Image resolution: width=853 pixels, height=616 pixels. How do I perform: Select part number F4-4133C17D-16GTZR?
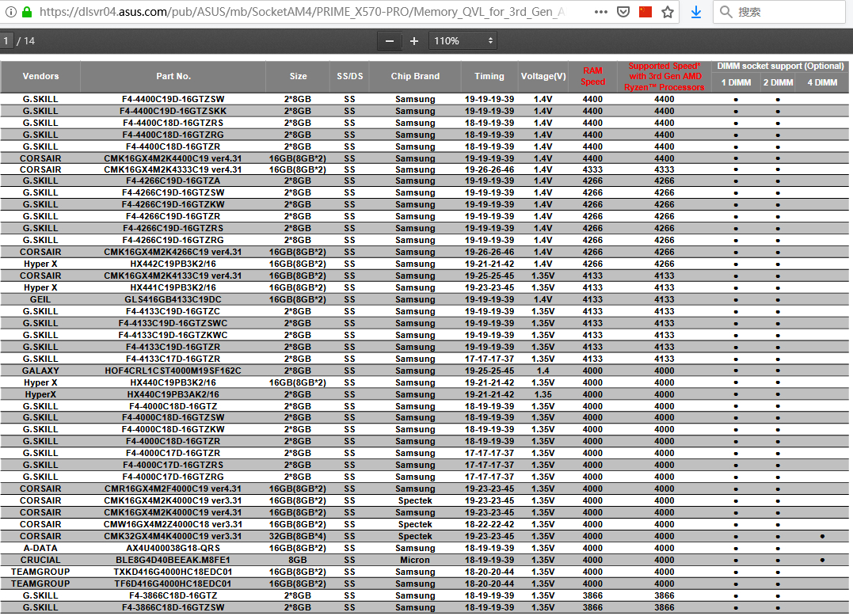pyautogui.click(x=173, y=359)
